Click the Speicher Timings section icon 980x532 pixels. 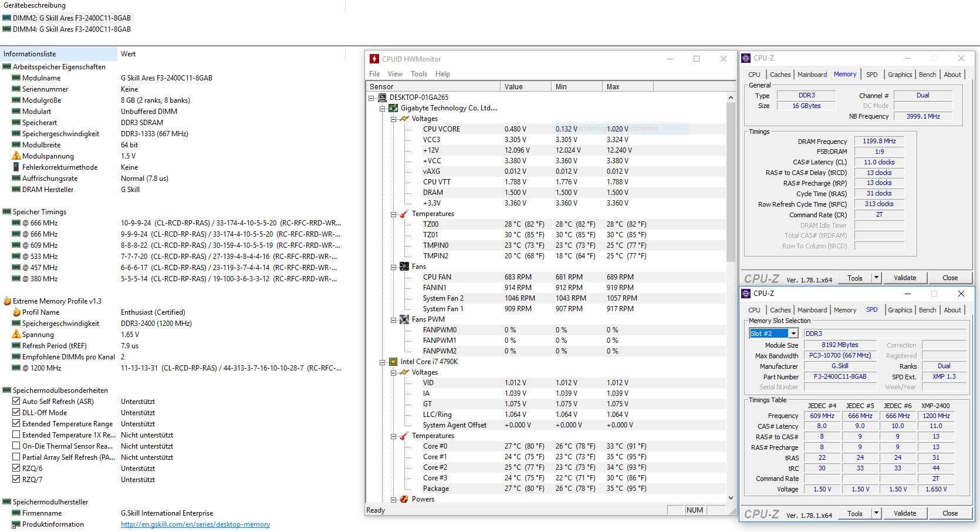(7, 212)
